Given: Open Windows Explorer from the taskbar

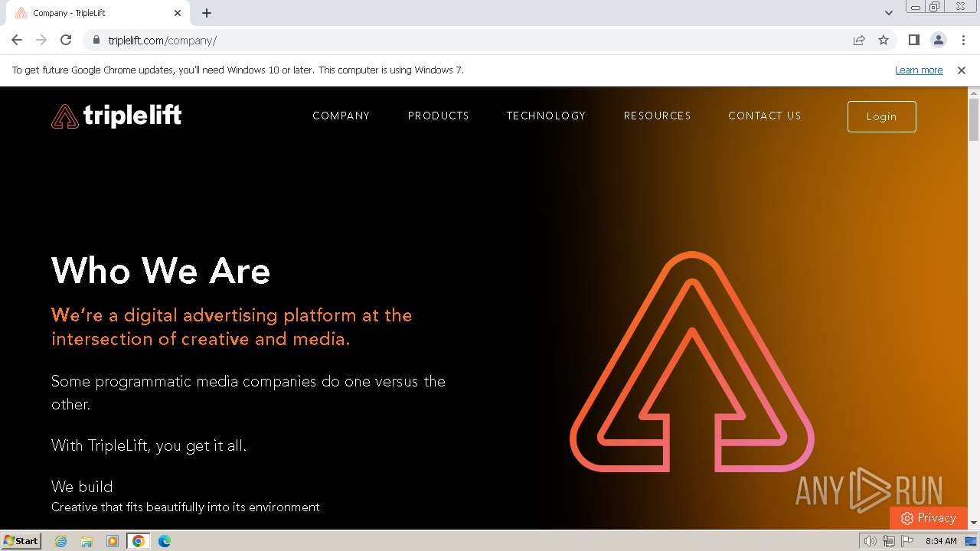Looking at the screenshot, I should click(x=87, y=541).
